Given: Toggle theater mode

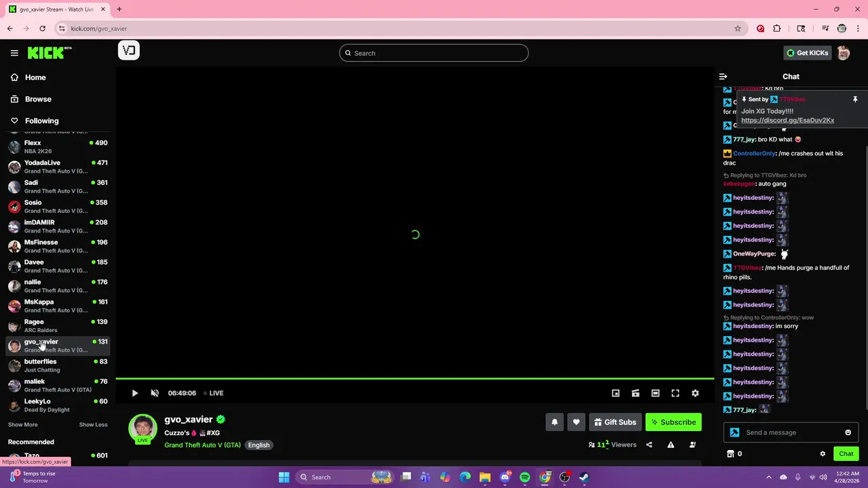Looking at the screenshot, I should (655, 393).
